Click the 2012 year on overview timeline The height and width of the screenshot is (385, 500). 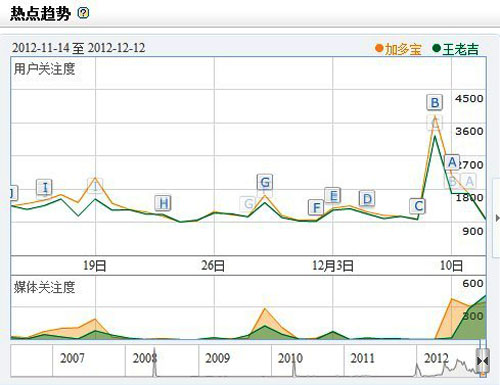436,358
